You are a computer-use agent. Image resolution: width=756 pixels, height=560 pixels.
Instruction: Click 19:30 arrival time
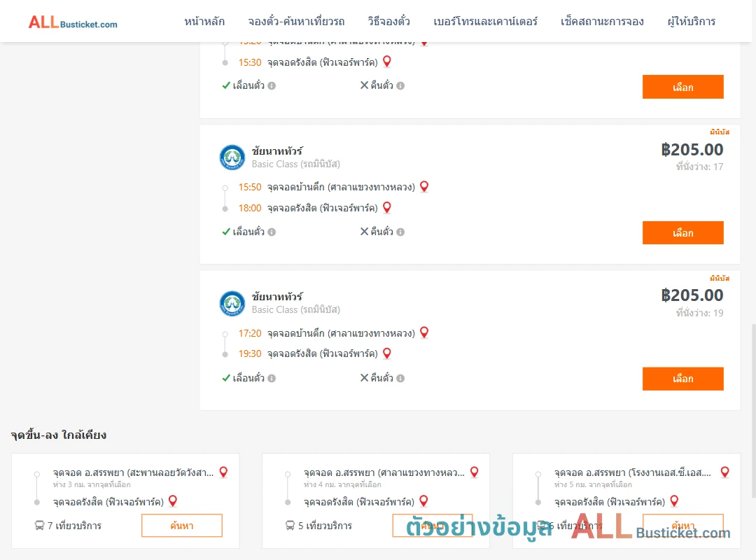tap(250, 354)
